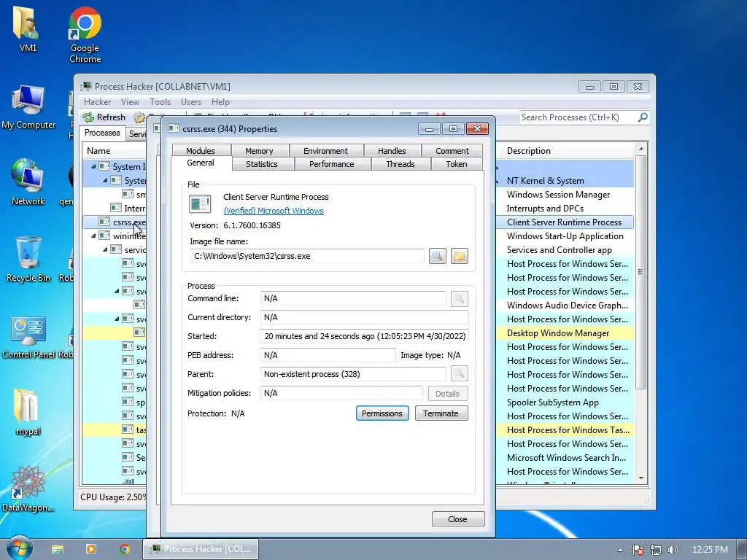The height and width of the screenshot is (560, 747).
Task: Open the Help menu
Action: (220, 102)
